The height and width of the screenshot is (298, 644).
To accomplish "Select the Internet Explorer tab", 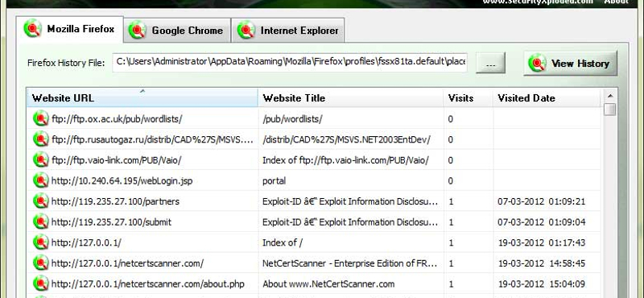I will (288, 30).
